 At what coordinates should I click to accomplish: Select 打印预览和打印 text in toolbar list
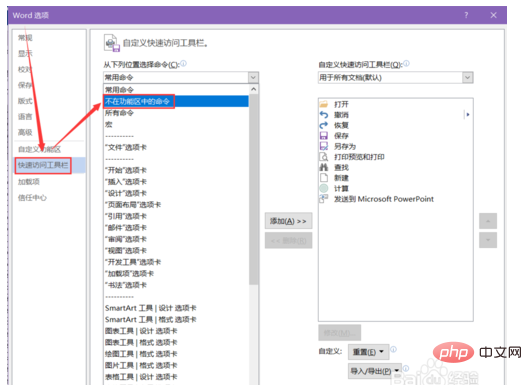(359, 157)
